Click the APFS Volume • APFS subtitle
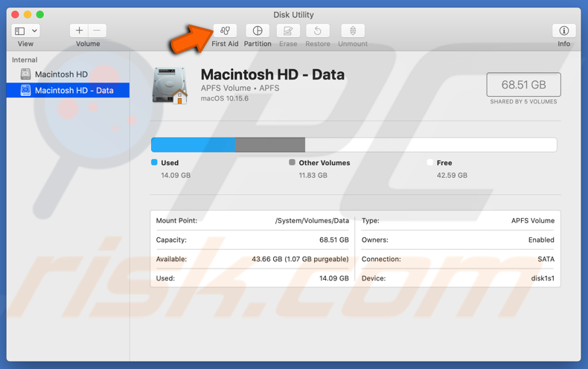588x369 pixels. 240,88
